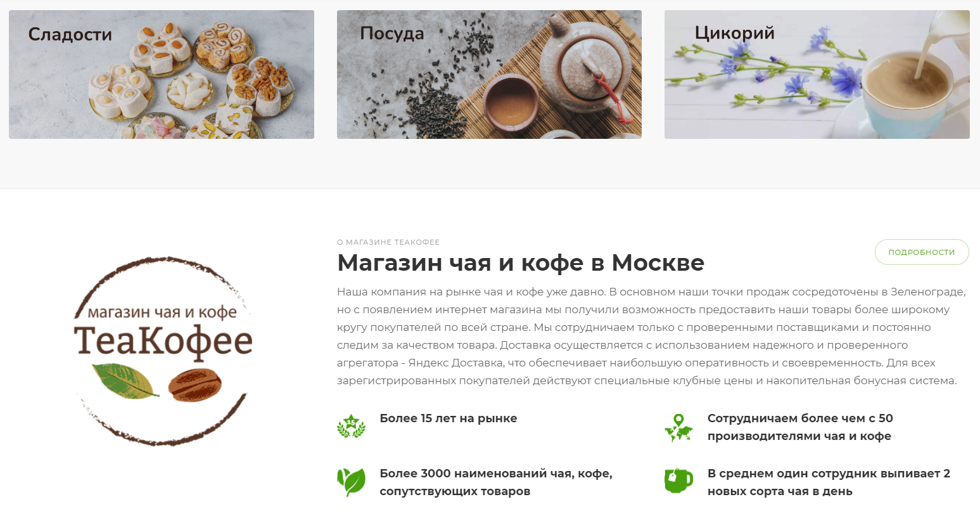Select the Сладости category title

pos(70,34)
